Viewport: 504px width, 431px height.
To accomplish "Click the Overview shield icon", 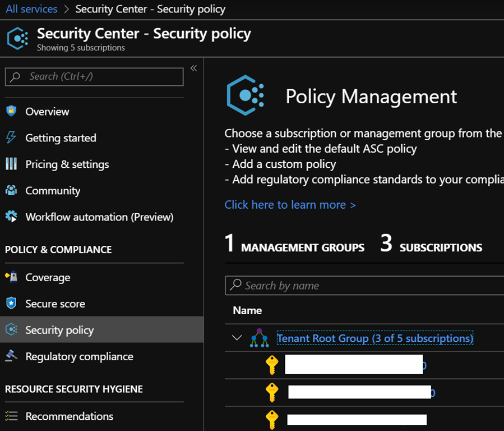I will (x=11, y=111).
